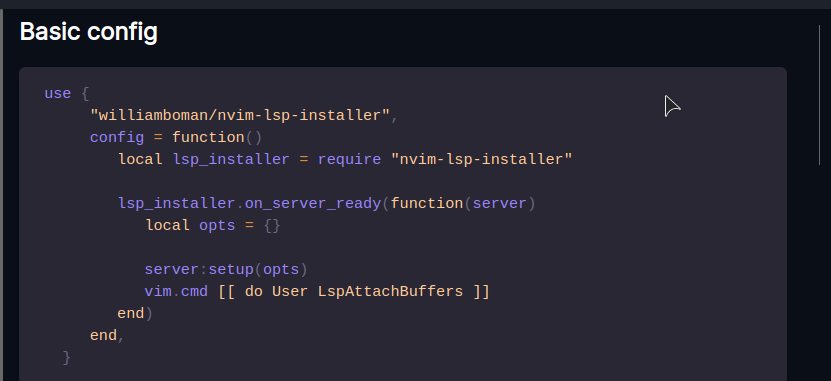Viewport: 831px width, 381px height.
Task: Click the "Basic config" heading
Action: (89, 32)
